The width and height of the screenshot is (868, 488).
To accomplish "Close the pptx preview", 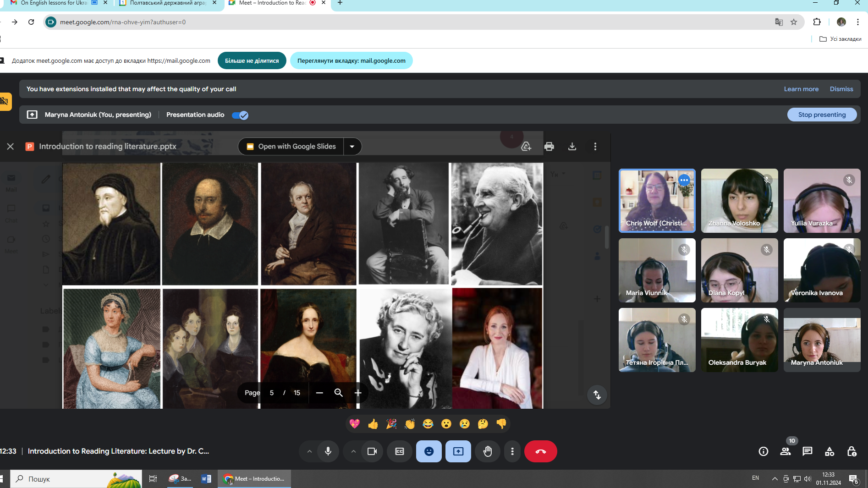I will pyautogui.click(x=11, y=146).
